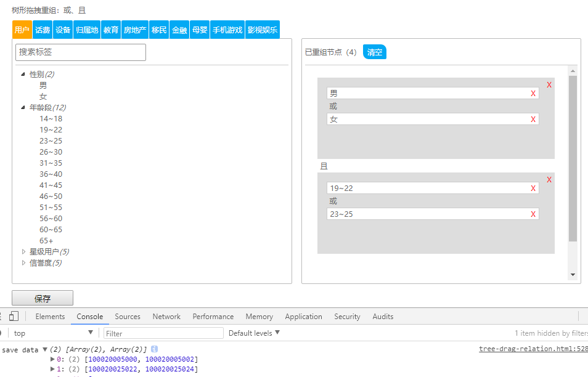Open the Sources DevTools tab
588x377 pixels.
coord(128,316)
